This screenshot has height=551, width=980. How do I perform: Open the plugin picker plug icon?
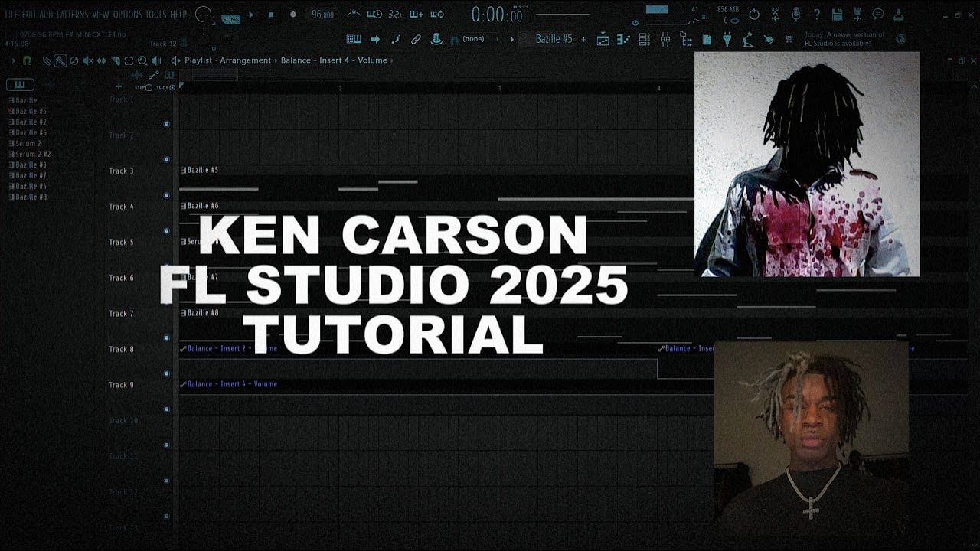(727, 39)
